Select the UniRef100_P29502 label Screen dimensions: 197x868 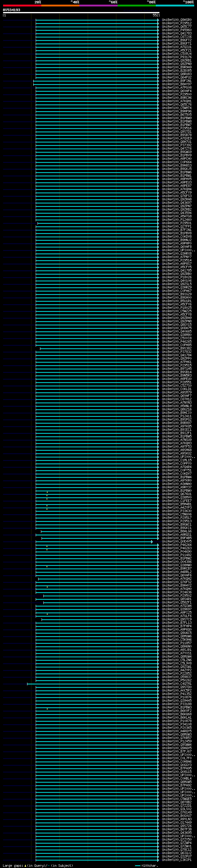[177, 596]
